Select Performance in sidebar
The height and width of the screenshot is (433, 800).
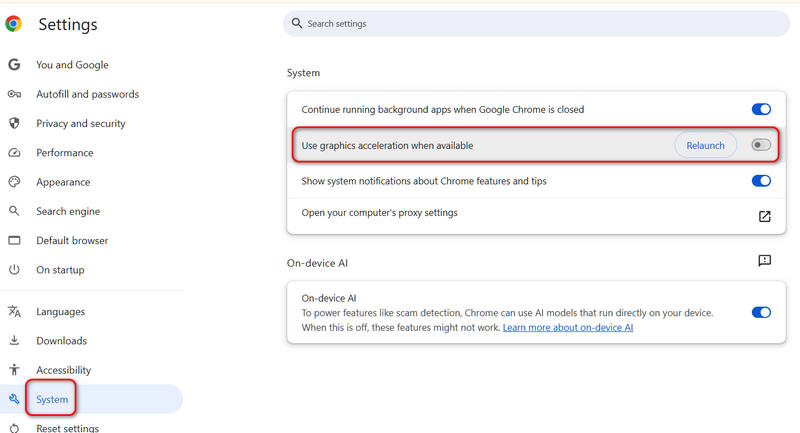click(65, 152)
